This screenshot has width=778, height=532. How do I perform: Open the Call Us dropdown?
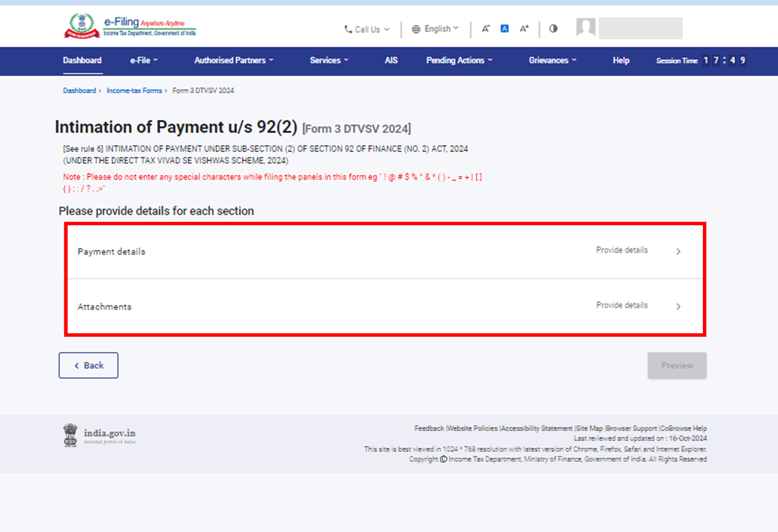click(x=367, y=29)
